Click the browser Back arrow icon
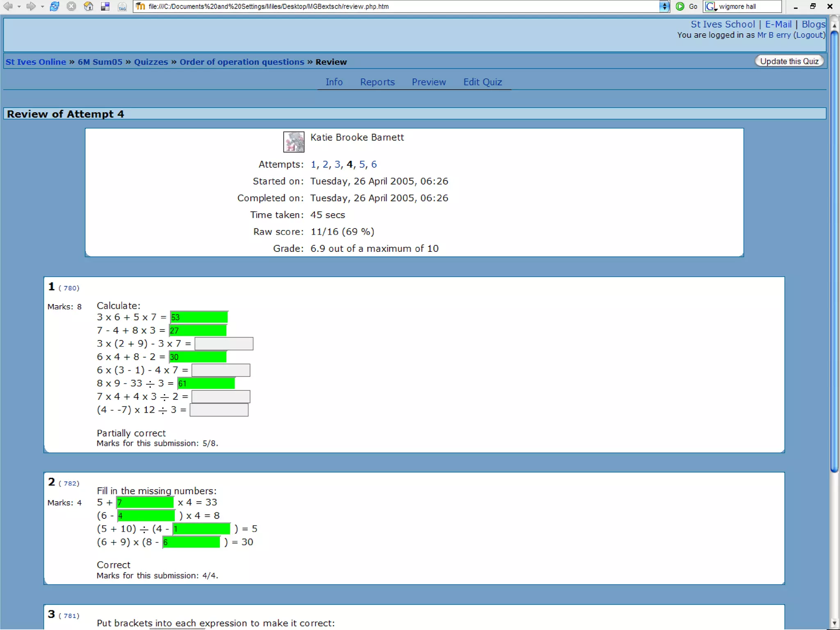Image resolution: width=840 pixels, height=630 pixels. pyautogui.click(x=8, y=6)
